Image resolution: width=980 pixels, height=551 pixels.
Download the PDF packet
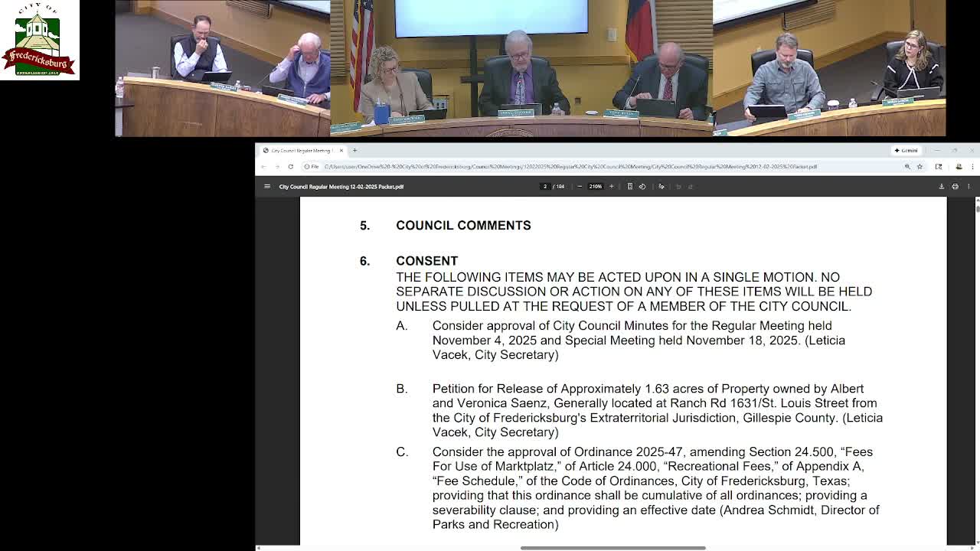[942, 186]
